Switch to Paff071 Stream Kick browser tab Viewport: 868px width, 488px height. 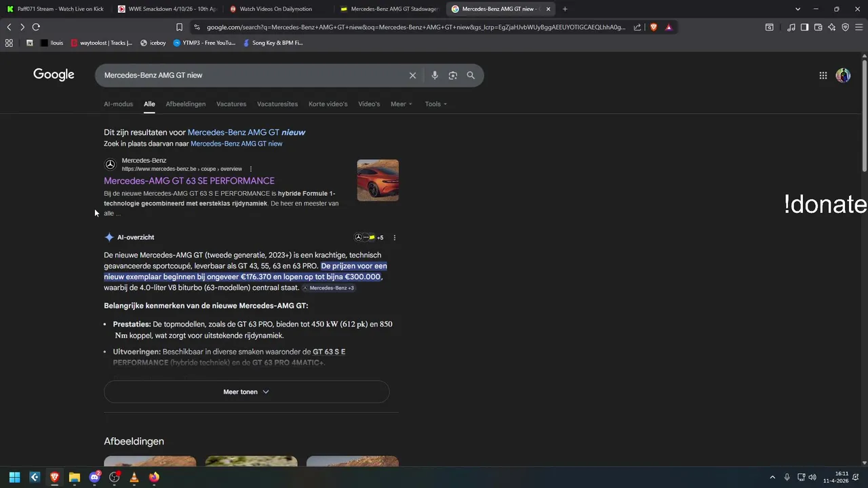[x=56, y=9]
